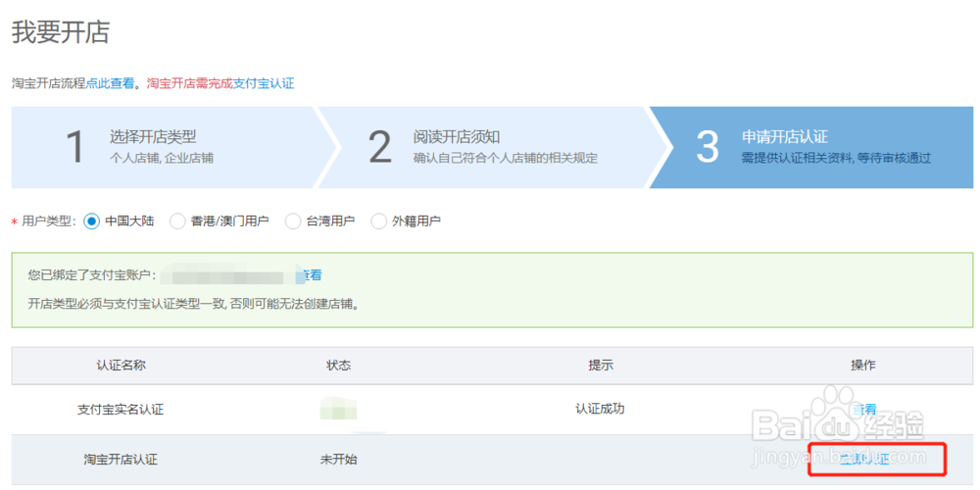Click the 用户类型 label
Viewport: 980px width, 490px height.
(48, 221)
